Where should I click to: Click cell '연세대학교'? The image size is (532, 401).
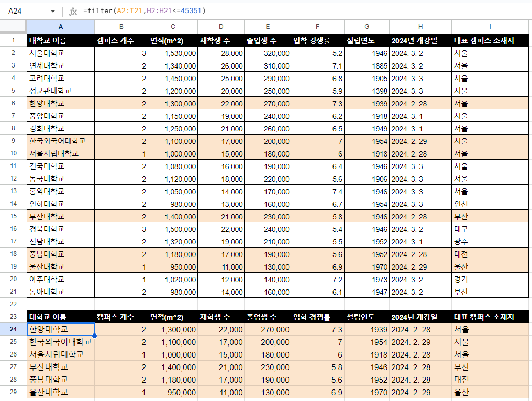(x=61, y=66)
